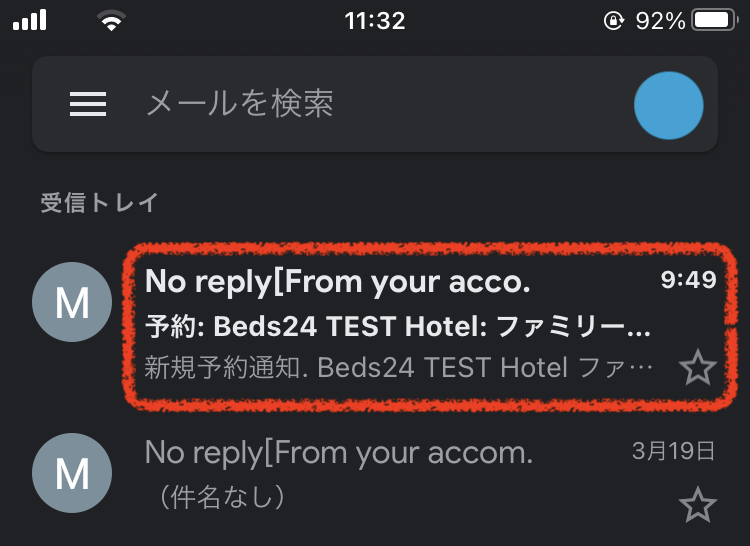750x546 pixels.
Task: Select the 9:49 email's M sender avatar
Action: coord(72,302)
